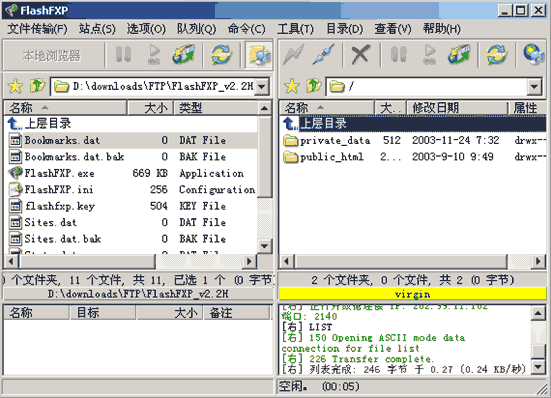The image size is (551, 398).
Task: Click the remote pane bookmarks star icon
Action: [292, 86]
